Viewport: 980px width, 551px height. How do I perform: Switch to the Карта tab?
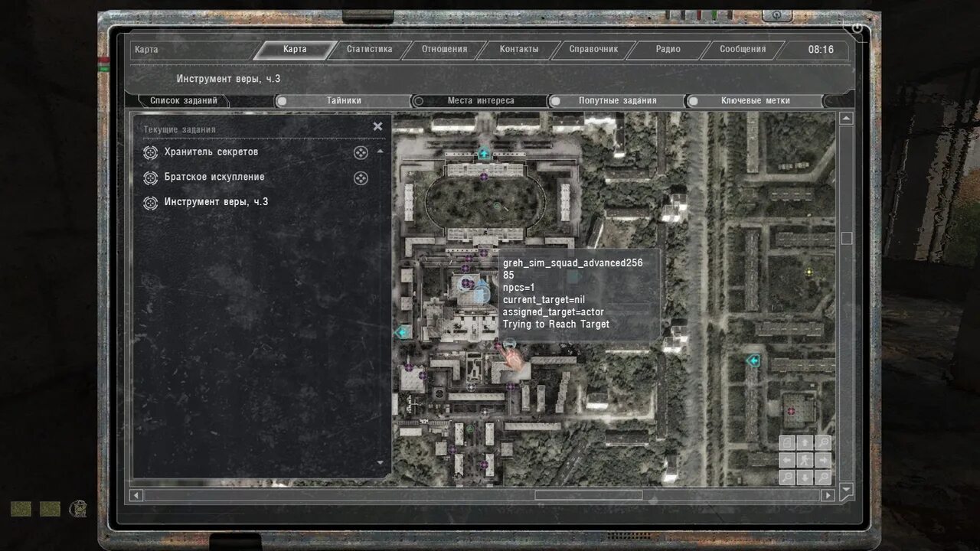tap(295, 50)
